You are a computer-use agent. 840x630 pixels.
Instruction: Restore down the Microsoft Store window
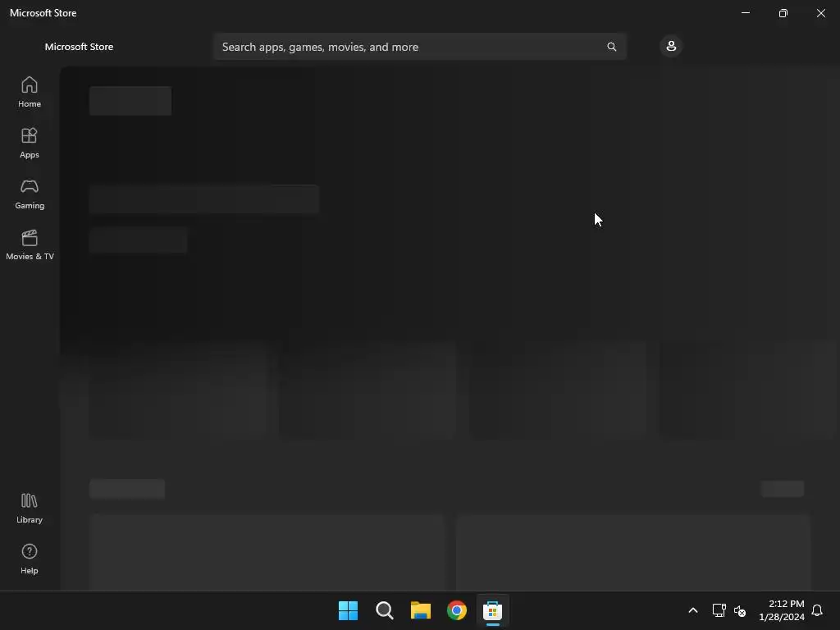point(783,13)
